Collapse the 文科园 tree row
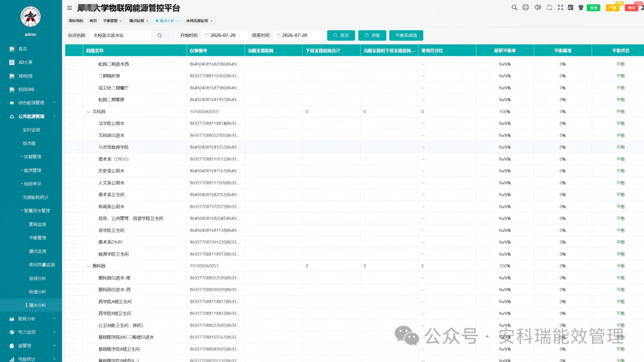The image size is (644, 362). coord(88,112)
